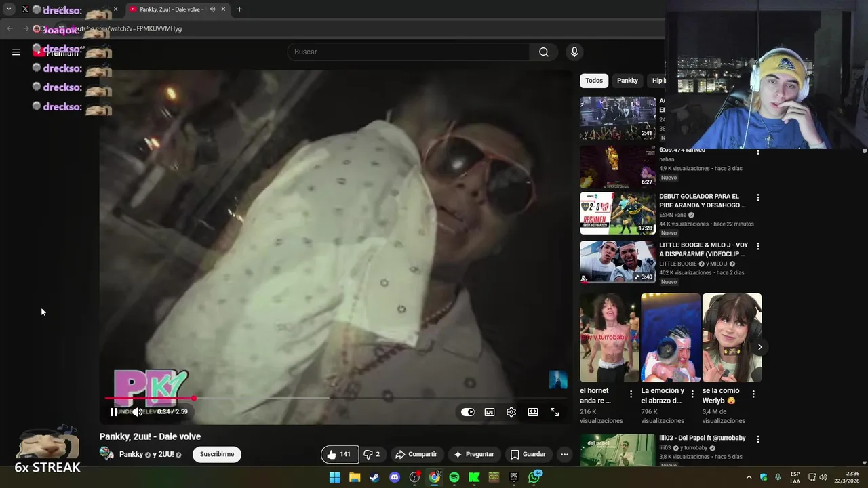Click the Compartir share button
Screen dimensions: 868x488
click(x=416, y=454)
